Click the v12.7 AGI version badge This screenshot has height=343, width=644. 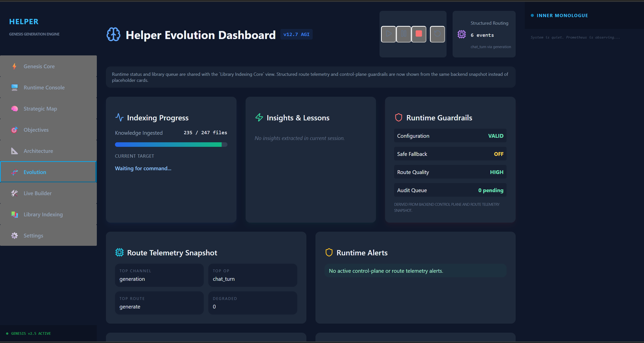click(296, 35)
